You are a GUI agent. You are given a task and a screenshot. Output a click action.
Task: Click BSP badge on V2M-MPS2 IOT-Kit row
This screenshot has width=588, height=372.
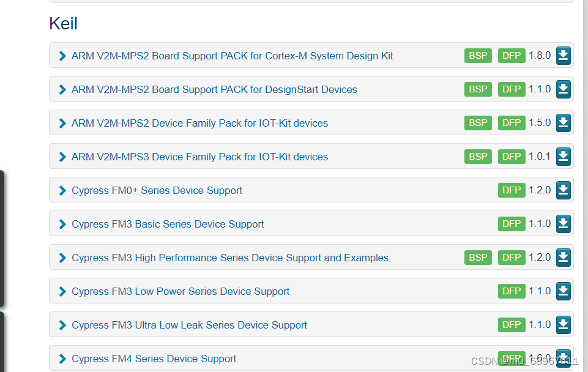(478, 123)
